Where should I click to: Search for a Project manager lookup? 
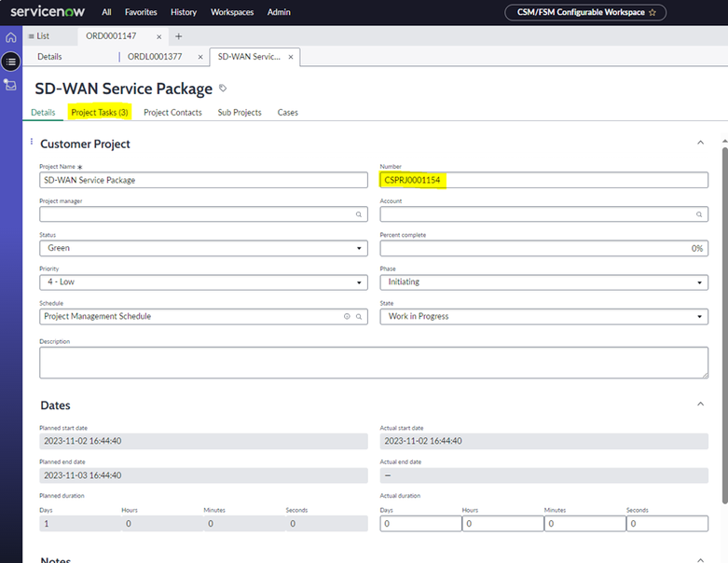[x=359, y=214]
